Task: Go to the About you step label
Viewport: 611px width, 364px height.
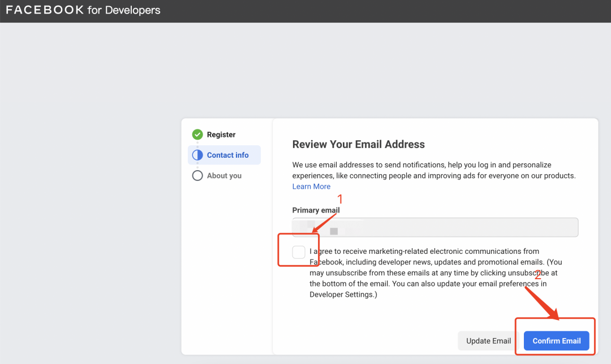Action: tap(224, 176)
